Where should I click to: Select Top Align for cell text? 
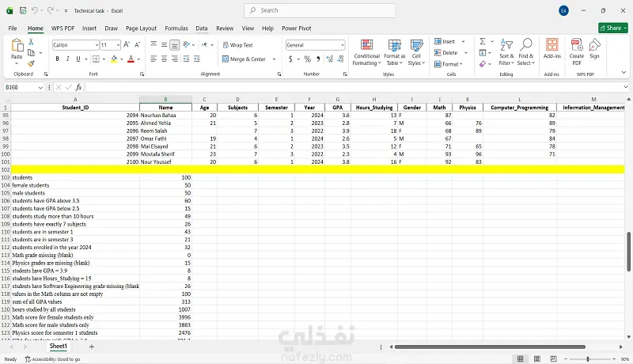pyautogui.click(x=154, y=45)
